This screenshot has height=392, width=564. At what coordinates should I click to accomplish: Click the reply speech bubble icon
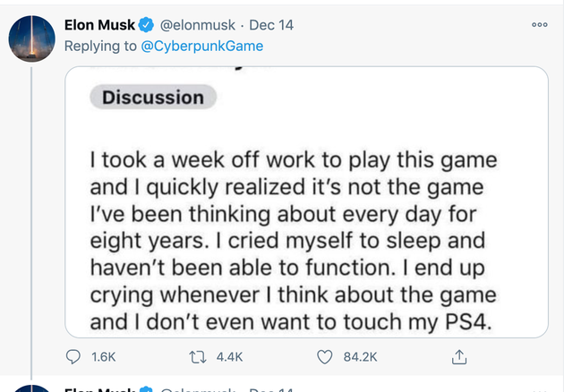pos(74,357)
